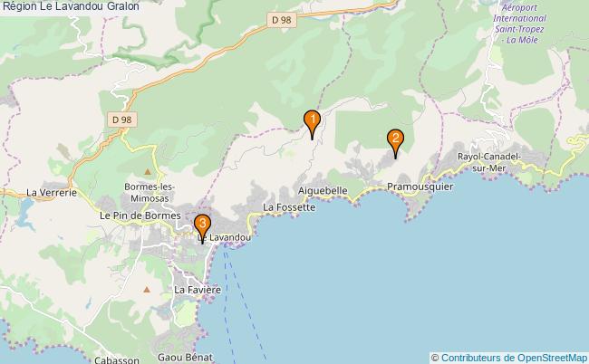Open the Contributeurs de OpenStreetMap link
Screen dimensions: 589x364
click(x=514, y=358)
